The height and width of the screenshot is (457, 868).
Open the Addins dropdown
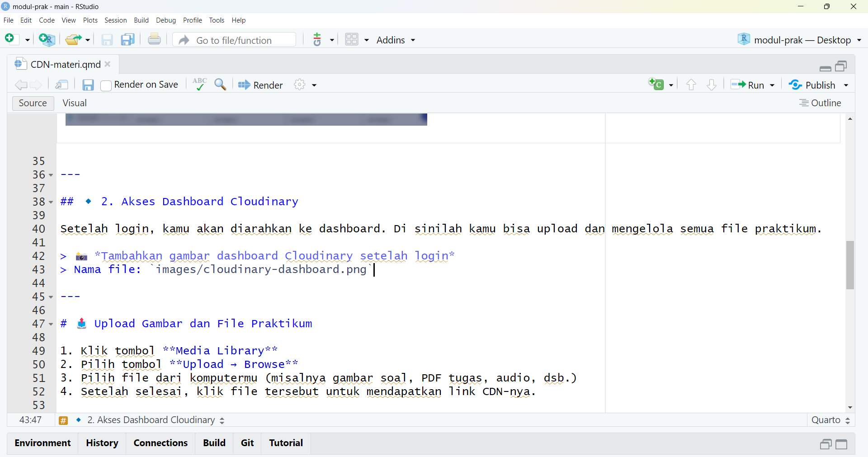click(396, 40)
